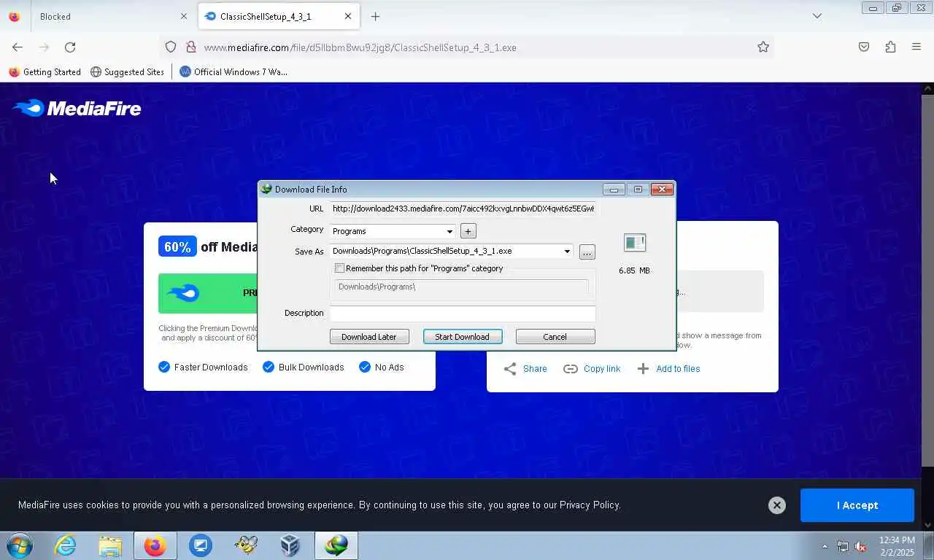Dismiss the cookie banner with X icon
934x560 pixels.
point(777,505)
